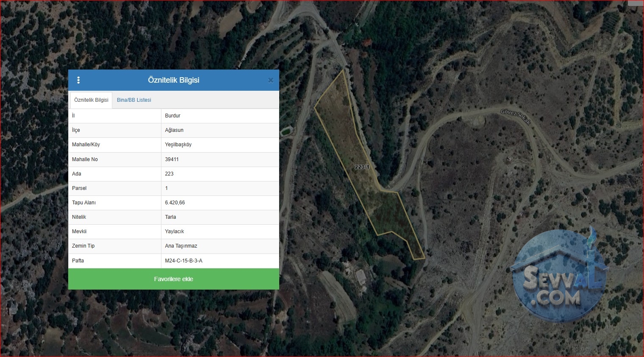
Task: Click the Favorilere ekle button
Action: 174,279
